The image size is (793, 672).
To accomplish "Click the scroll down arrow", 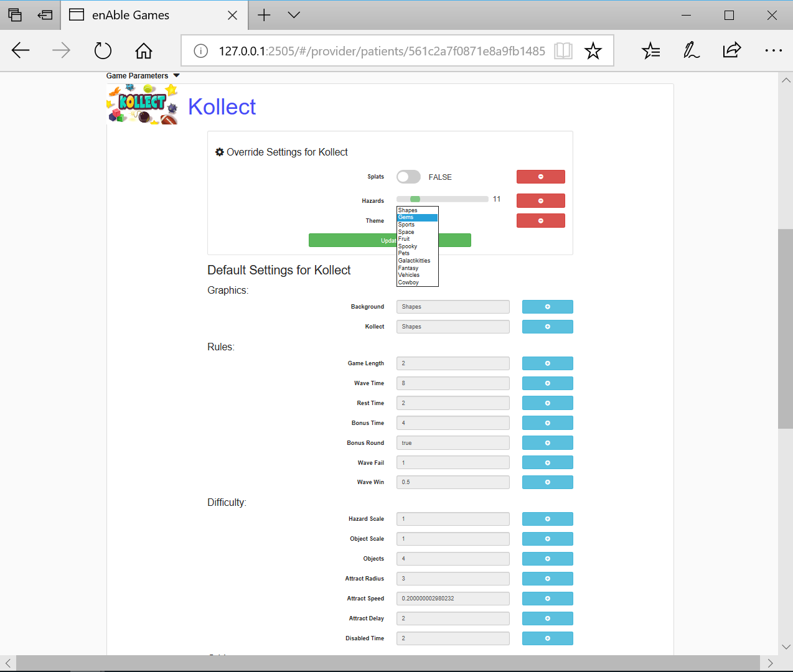I will click(786, 647).
